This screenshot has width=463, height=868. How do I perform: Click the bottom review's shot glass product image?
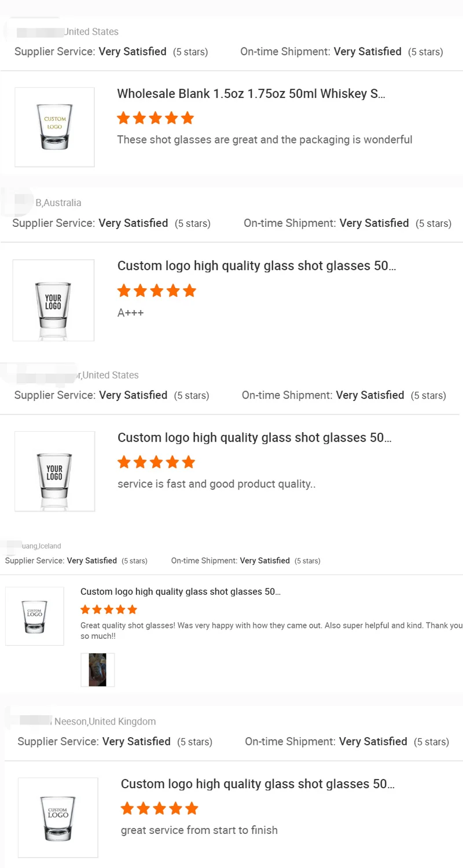(x=58, y=818)
